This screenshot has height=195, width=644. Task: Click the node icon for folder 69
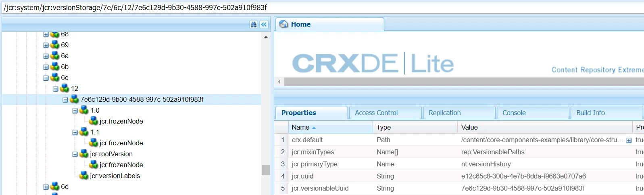(55, 45)
